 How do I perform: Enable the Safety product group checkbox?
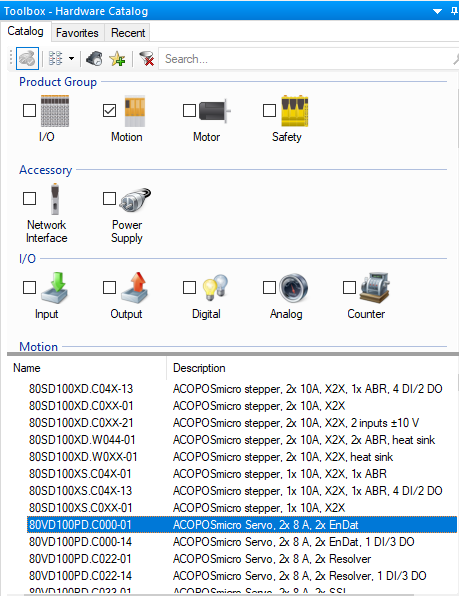click(x=269, y=111)
